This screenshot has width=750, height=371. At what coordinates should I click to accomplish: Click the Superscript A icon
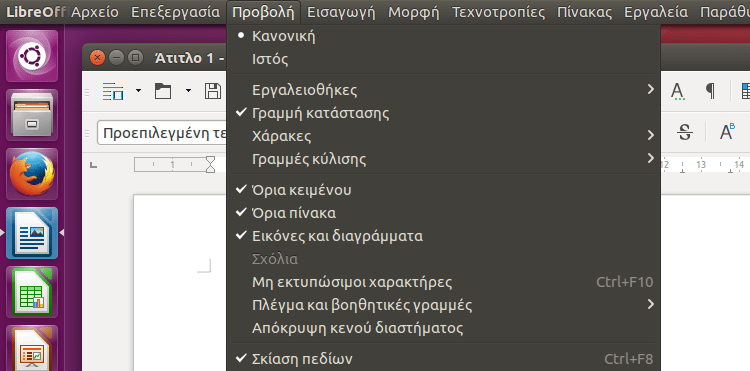pos(727,132)
